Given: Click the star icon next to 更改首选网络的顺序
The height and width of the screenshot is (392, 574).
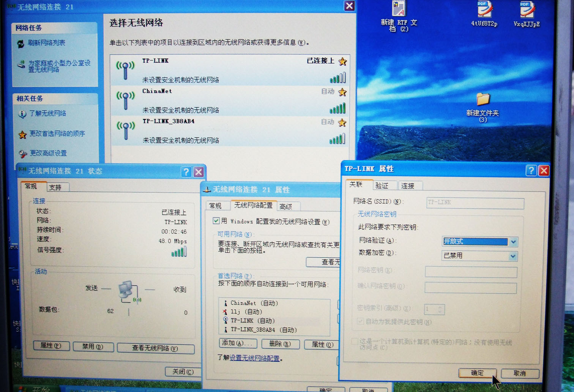Looking at the screenshot, I should click(22, 134).
